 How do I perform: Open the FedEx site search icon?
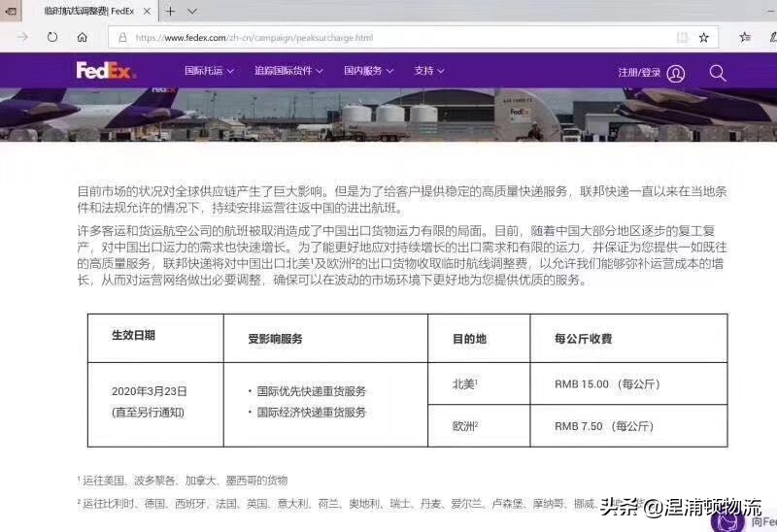coord(717,73)
